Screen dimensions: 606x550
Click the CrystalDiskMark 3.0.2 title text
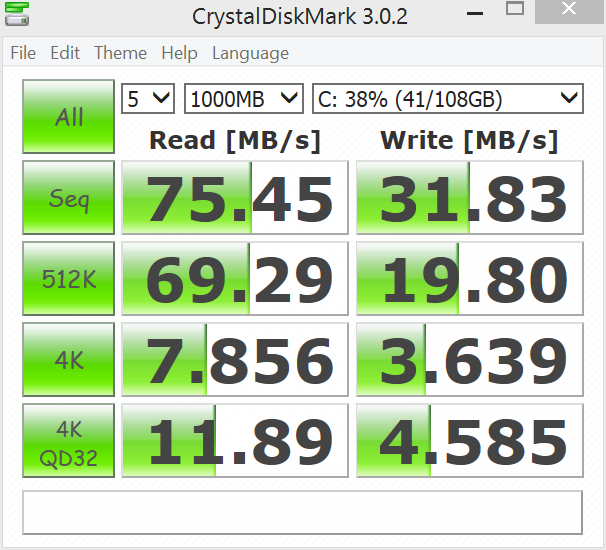300,17
